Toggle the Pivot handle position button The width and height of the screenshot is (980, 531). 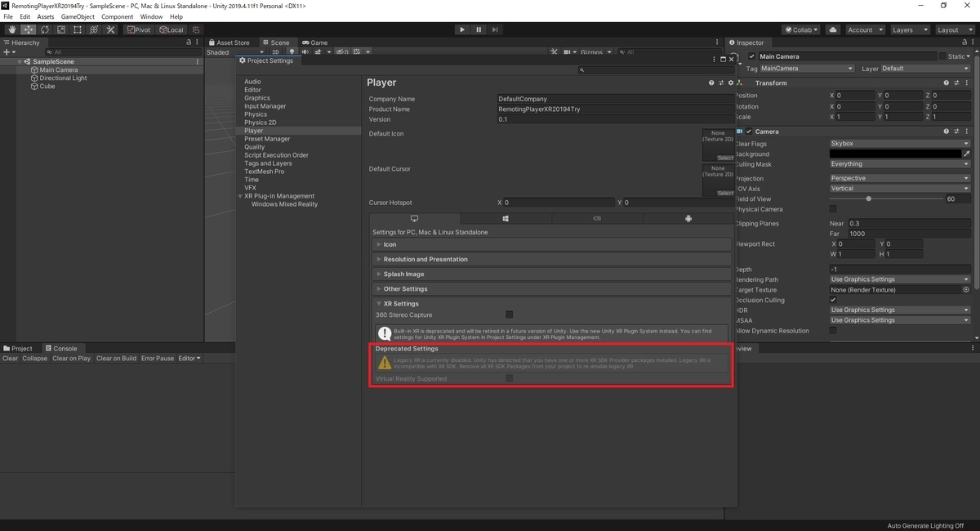[139, 29]
